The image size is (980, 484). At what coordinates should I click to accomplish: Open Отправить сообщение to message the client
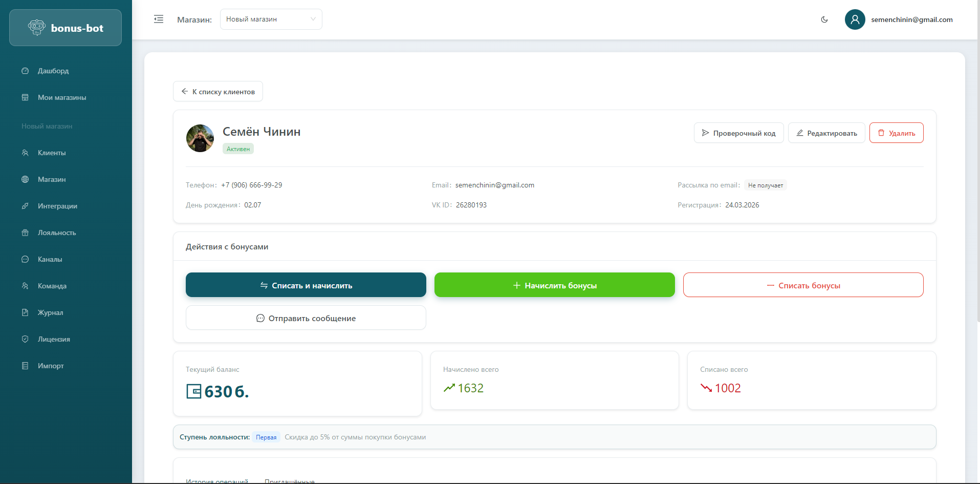point(306,318)
